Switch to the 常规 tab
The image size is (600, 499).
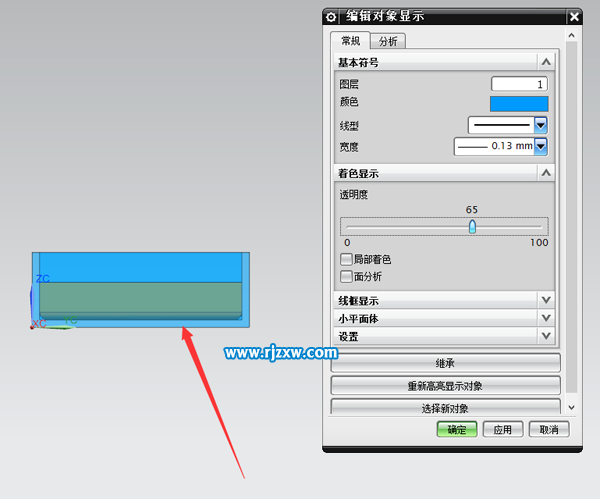click(351, 41)
